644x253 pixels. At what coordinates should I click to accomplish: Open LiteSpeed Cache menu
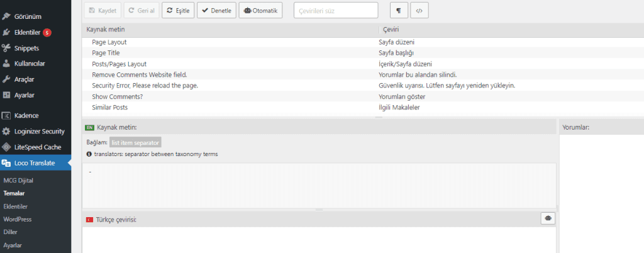click(x=37, y=147)
